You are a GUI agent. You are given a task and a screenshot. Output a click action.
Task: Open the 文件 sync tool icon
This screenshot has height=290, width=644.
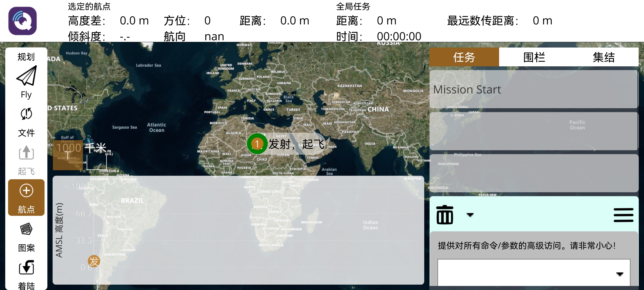coord(26,114)
